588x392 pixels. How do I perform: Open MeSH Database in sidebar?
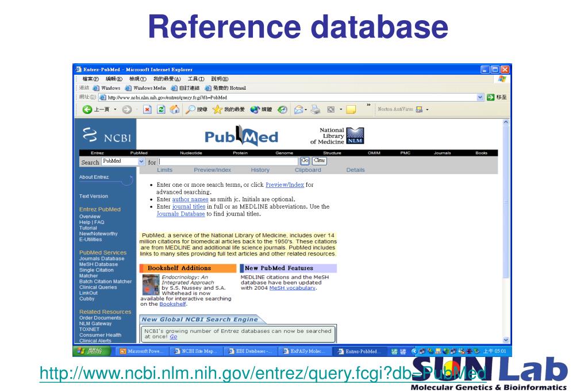click(x=98, y=264)
